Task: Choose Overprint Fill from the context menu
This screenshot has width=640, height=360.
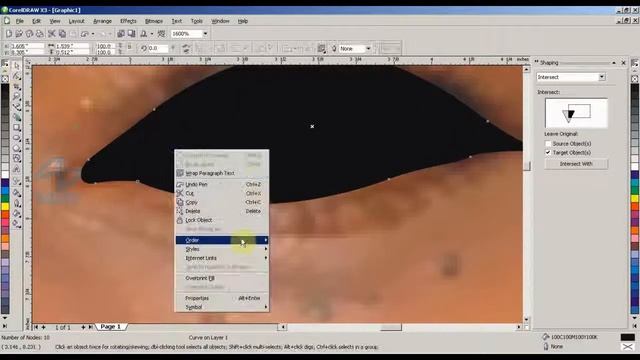Action: coord(222,278)
